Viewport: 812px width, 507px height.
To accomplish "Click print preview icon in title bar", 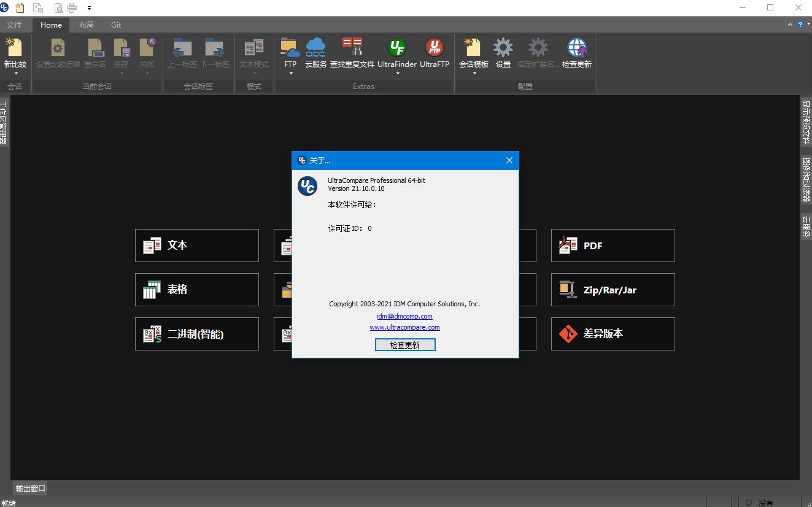I will coord(58,8).
